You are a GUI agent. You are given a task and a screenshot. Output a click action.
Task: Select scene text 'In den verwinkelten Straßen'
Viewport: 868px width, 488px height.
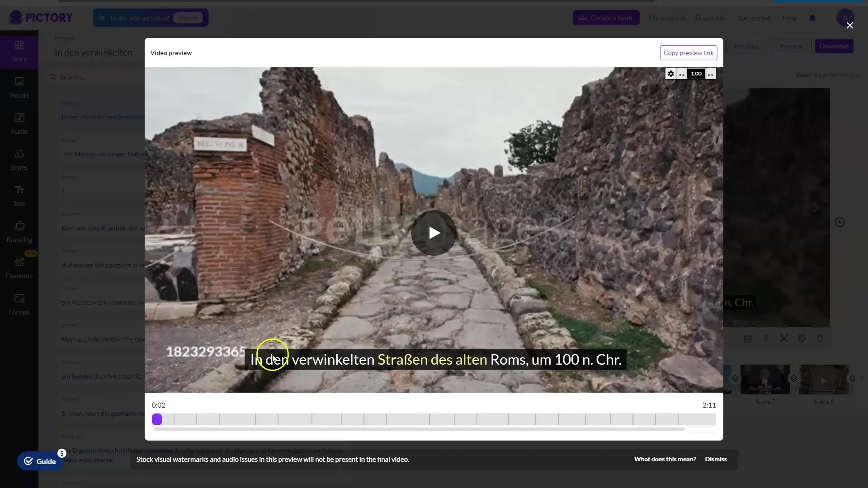point(103,117)
